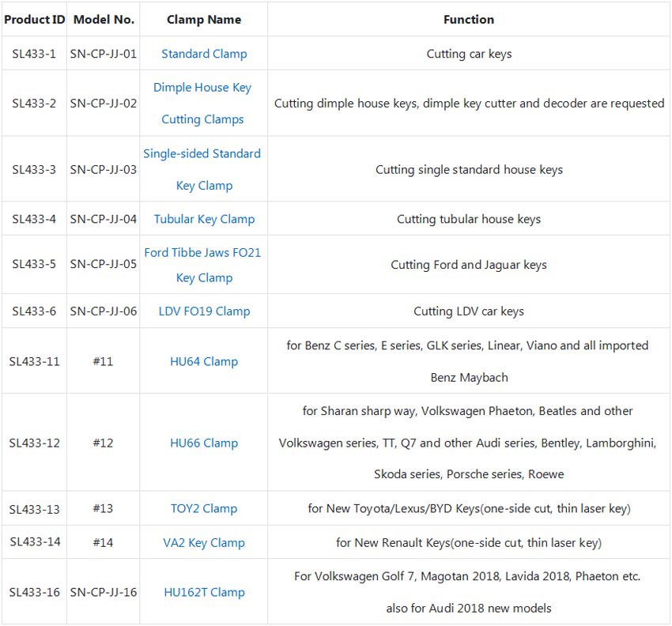
Task: Open the Tubular Key Clamp link
Action: pyautogui.click(x=204, y=219)
